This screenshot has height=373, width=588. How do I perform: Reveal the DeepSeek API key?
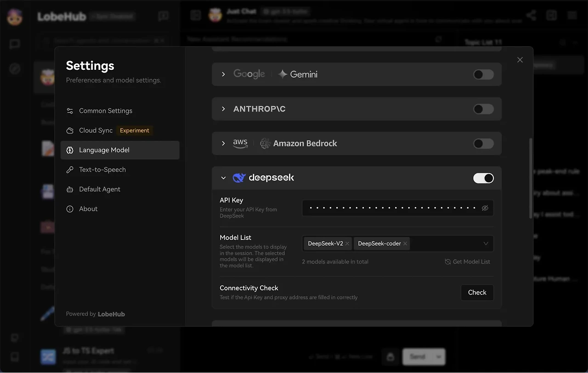[485, 208]
